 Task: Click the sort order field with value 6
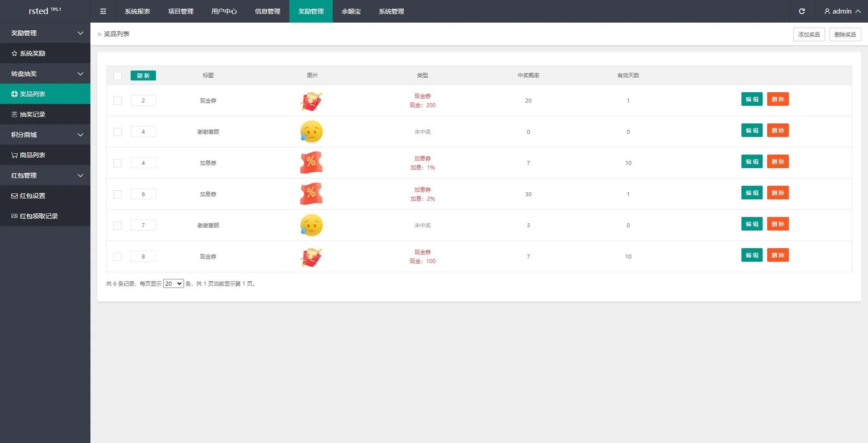tap(143, 194)
